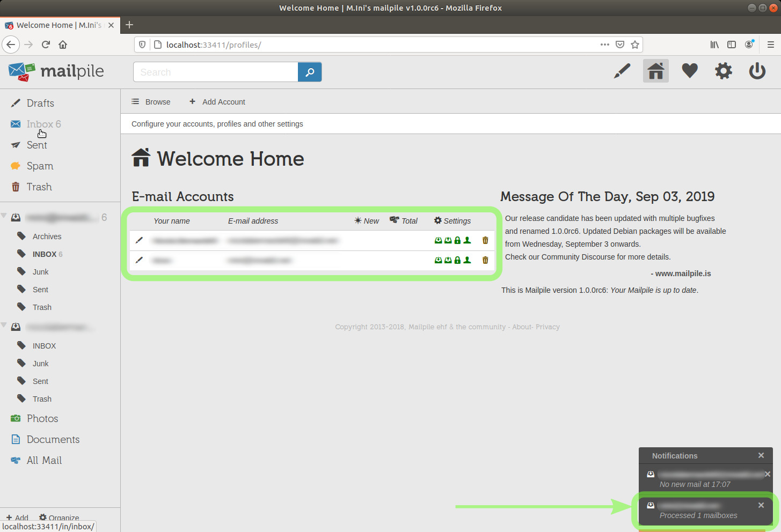The height and width of the screenshot is (532, 781).
Task: Edit the second account row with pencil icon
Action: [139, 260]
